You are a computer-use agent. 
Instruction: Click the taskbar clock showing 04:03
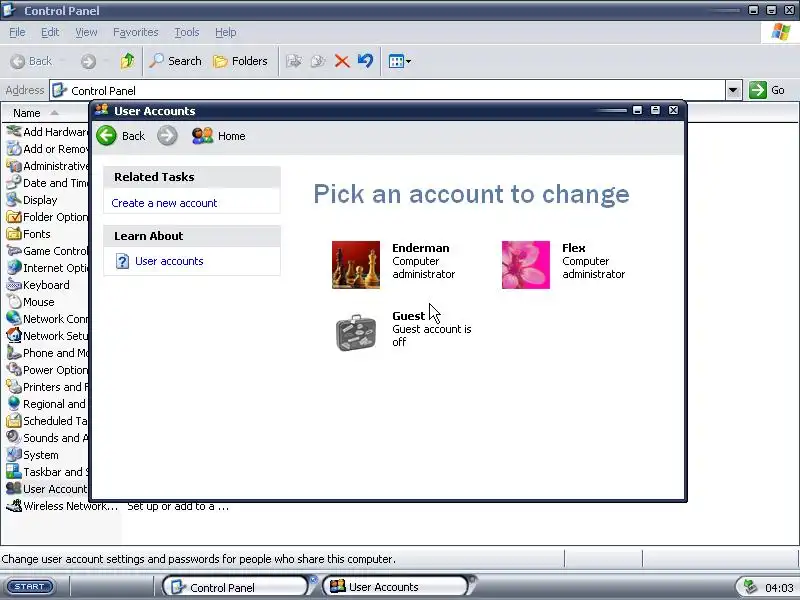[779, 588]
